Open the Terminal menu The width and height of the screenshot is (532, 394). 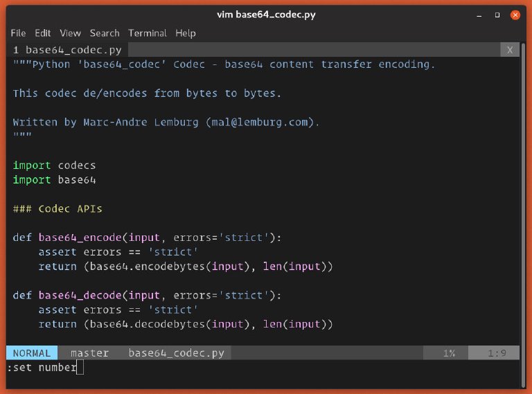coord(148,33)
